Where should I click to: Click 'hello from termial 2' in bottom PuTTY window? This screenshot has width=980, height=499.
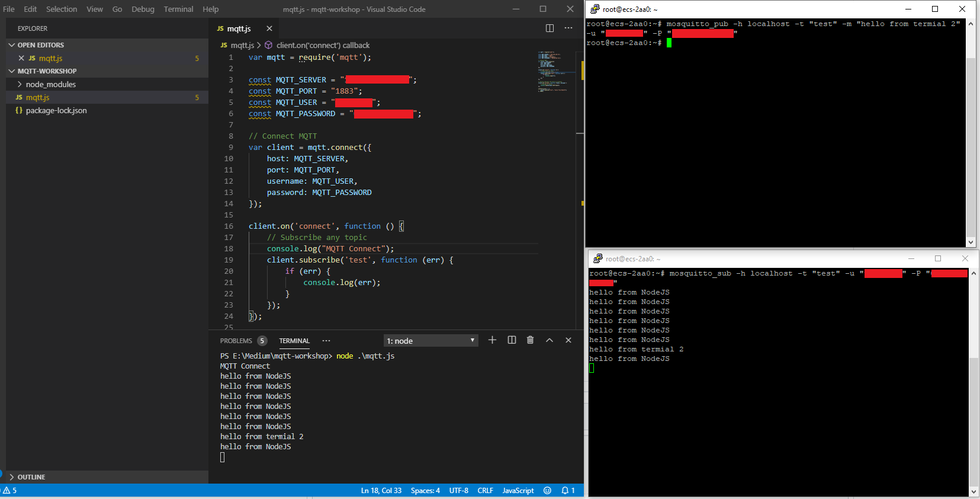pyautogui.click(x=636, y=349)
